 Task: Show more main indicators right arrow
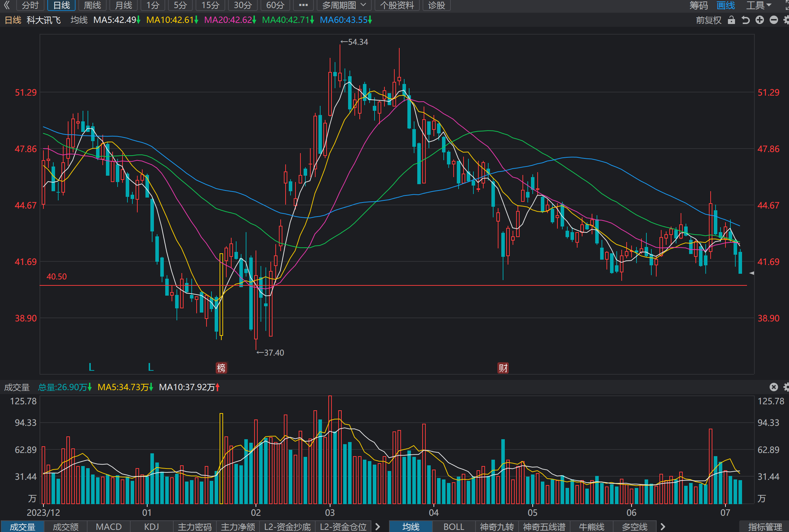[x=663, y=527]
